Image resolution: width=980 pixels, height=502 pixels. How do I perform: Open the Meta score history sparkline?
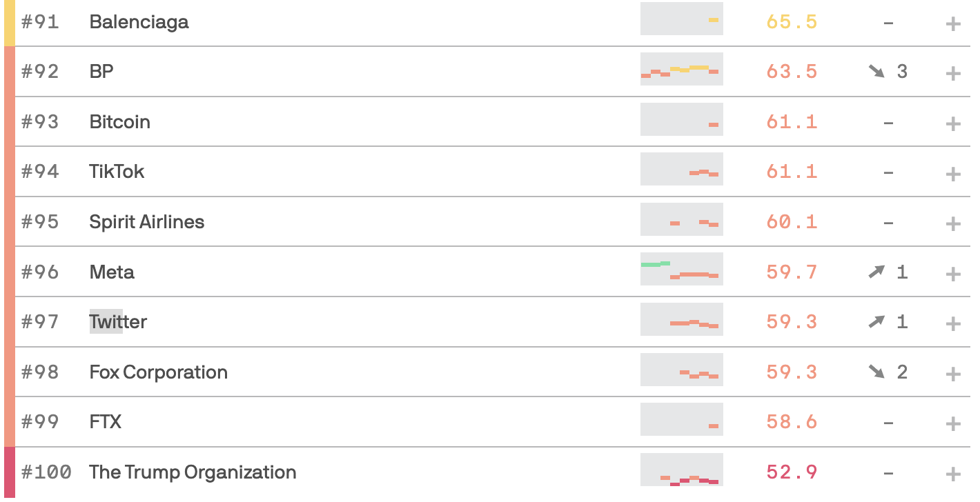682,270
